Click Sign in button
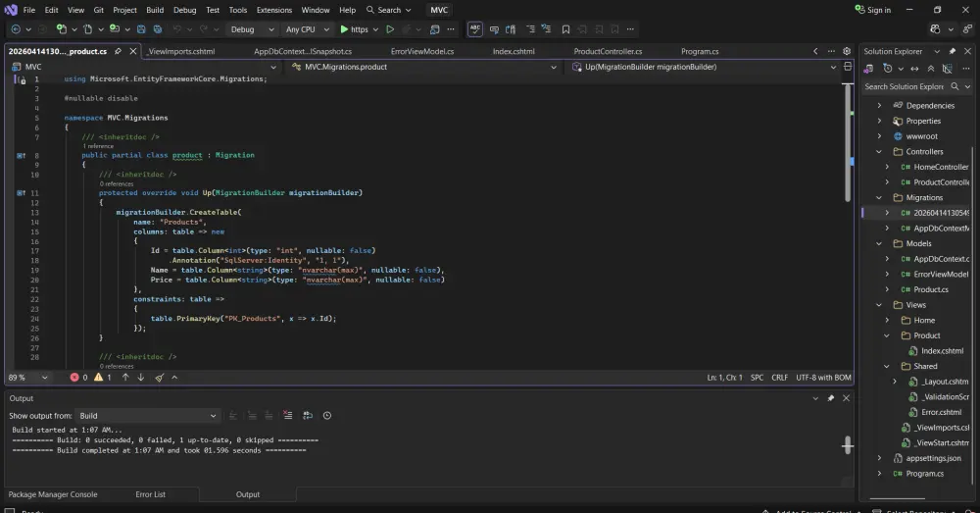 point(872,10)
